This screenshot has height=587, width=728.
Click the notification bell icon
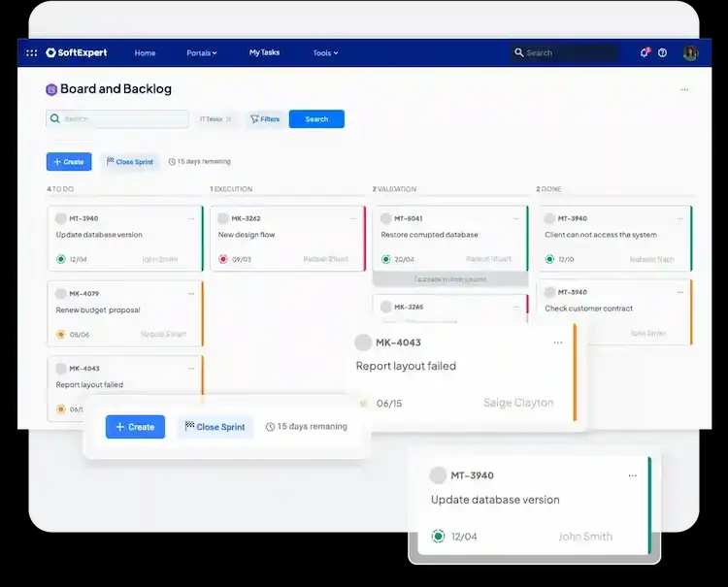(x=644, y=53)
